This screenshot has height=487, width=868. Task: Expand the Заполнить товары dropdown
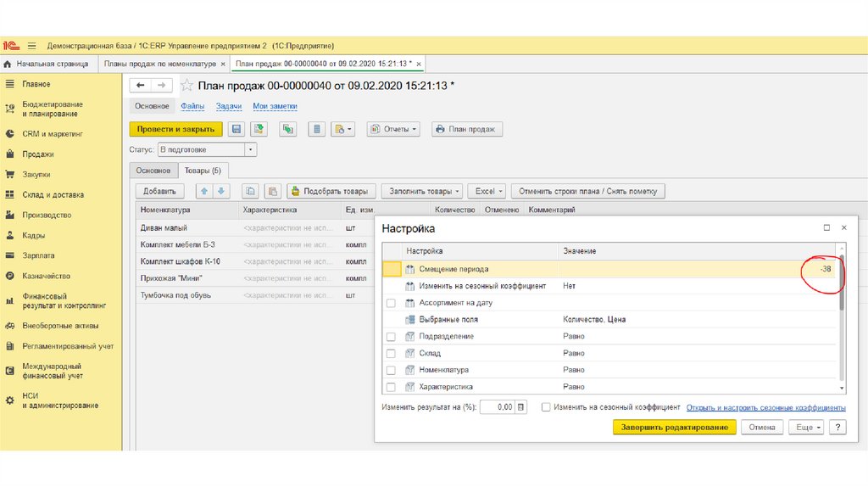pyautogui.click(x=422, y=192)
